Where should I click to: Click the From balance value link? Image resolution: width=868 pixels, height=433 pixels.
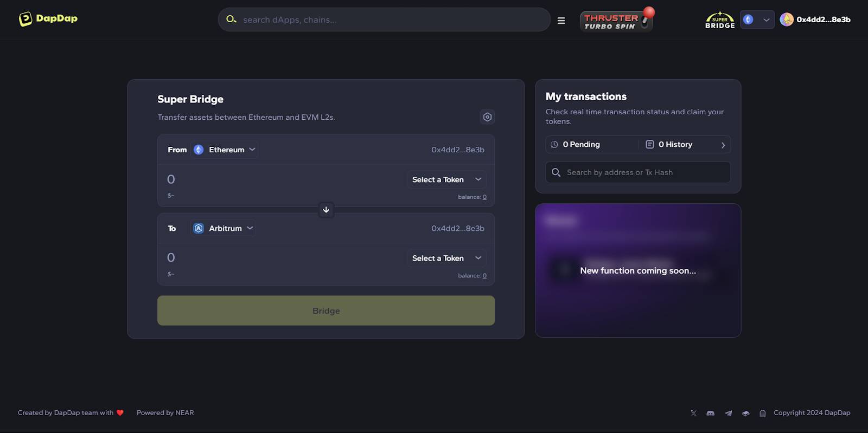point(484,197)
